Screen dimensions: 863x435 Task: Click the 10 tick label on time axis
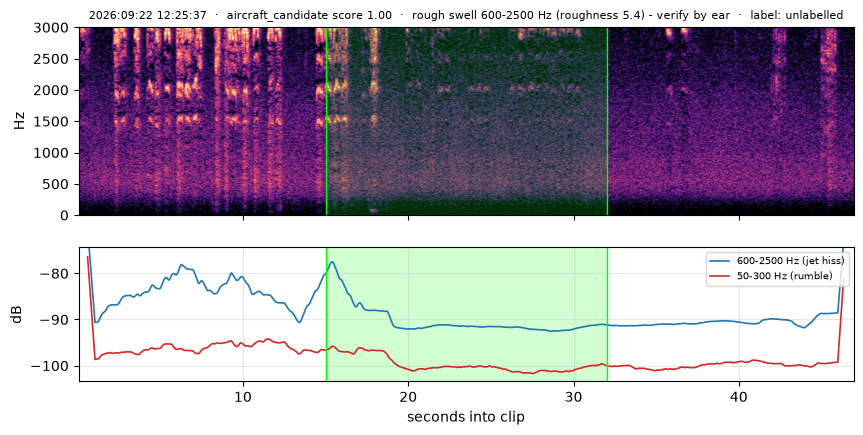pos(243,396)
